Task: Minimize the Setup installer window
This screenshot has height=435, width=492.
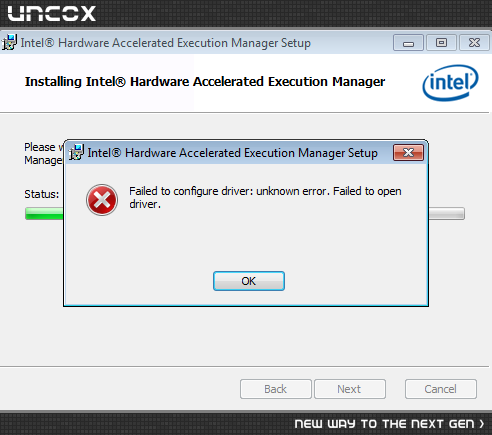Action: tap(408, 43)
